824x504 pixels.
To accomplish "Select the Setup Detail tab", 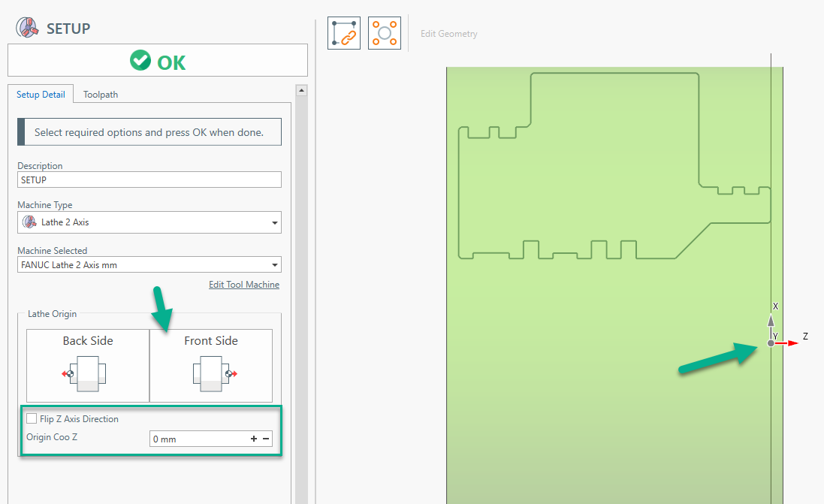I will 41,95.
